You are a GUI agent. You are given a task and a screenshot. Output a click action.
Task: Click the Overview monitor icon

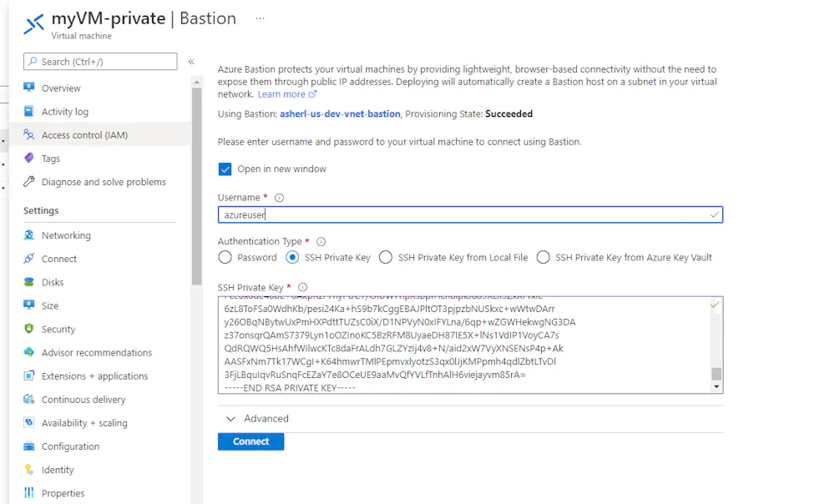[x=29, y=88]
